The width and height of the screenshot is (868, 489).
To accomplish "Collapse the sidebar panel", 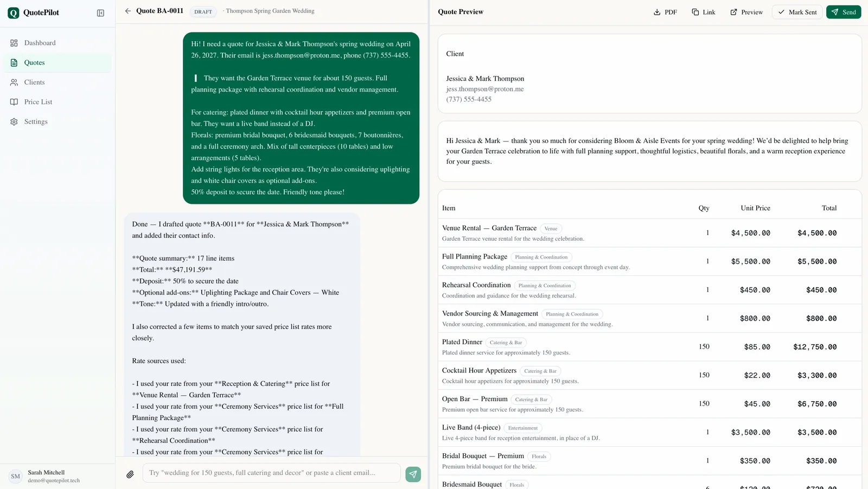I will click(100, 13).
